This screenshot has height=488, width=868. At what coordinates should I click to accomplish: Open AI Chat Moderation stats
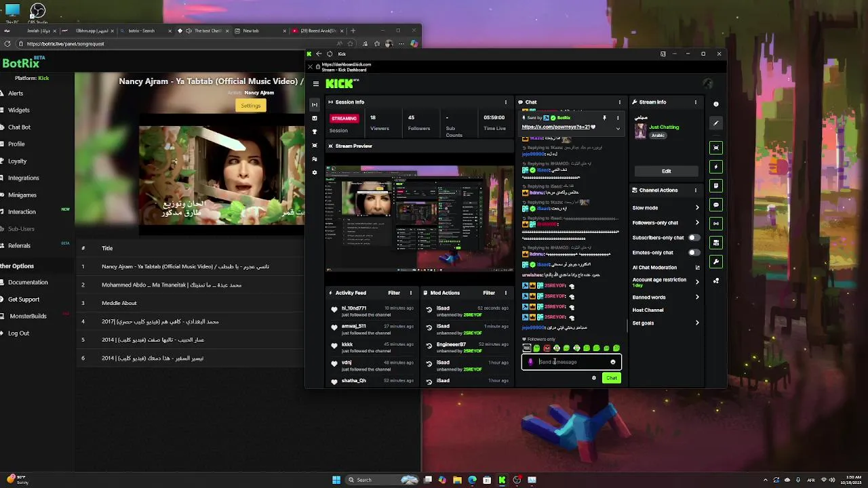(697, 268)
